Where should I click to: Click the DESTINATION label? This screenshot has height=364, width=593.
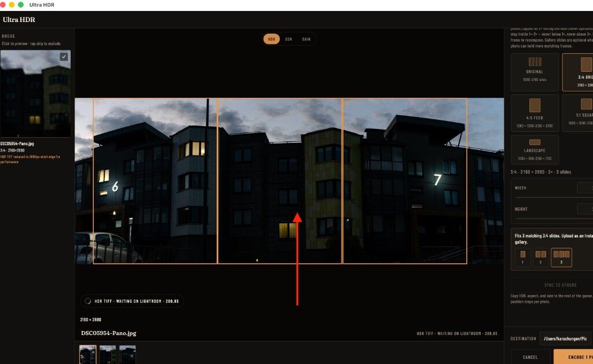524,339
